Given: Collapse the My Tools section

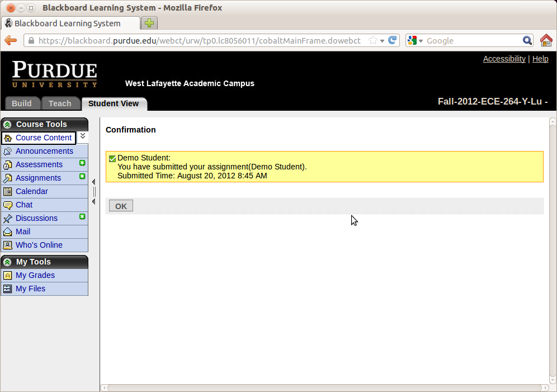Looking at the screenshot, I should click(7, 262).
